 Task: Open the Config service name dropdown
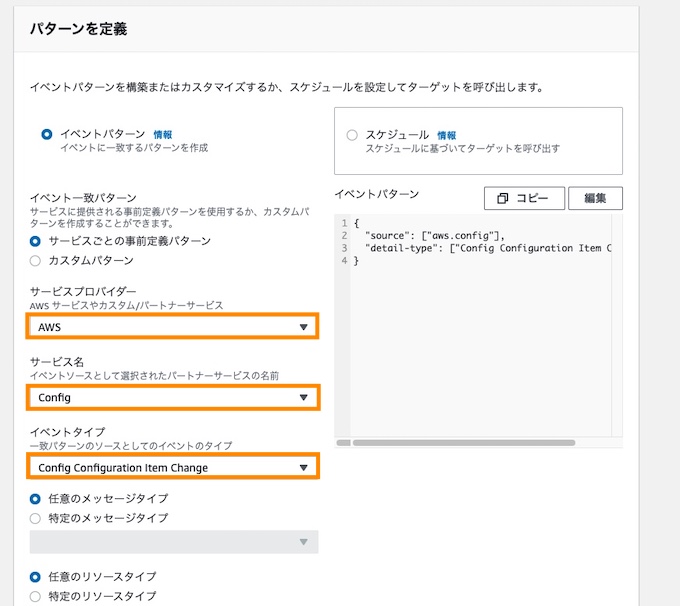[173, 397]
